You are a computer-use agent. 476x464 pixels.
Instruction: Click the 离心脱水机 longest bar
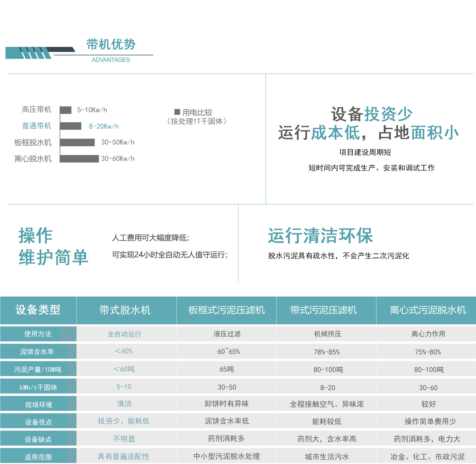pos(79,159)
